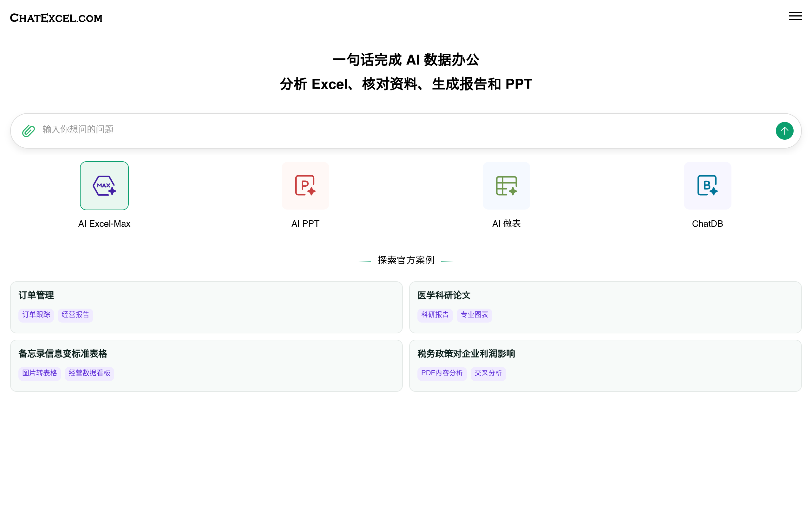
Task: Click the 科研报告 tag
Action: point(435,315)
